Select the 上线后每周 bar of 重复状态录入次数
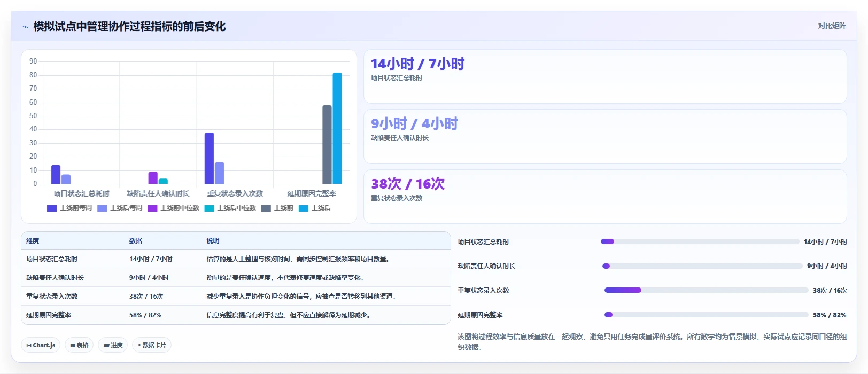 click(220, 173)
